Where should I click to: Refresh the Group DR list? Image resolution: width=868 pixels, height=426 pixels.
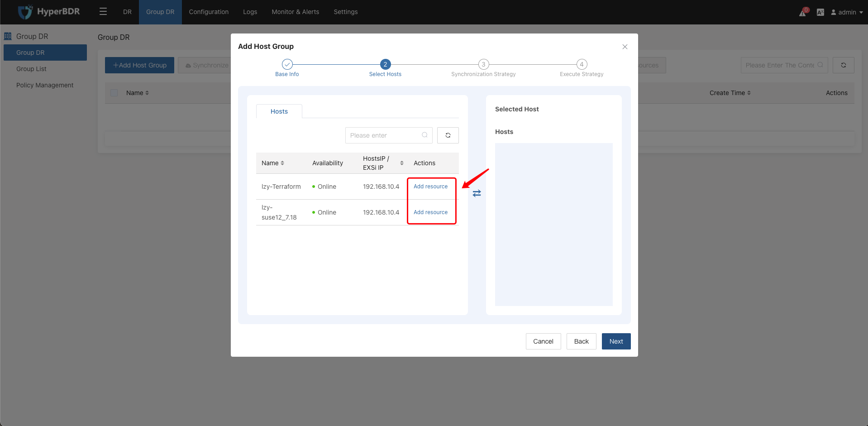pos(844,65)
